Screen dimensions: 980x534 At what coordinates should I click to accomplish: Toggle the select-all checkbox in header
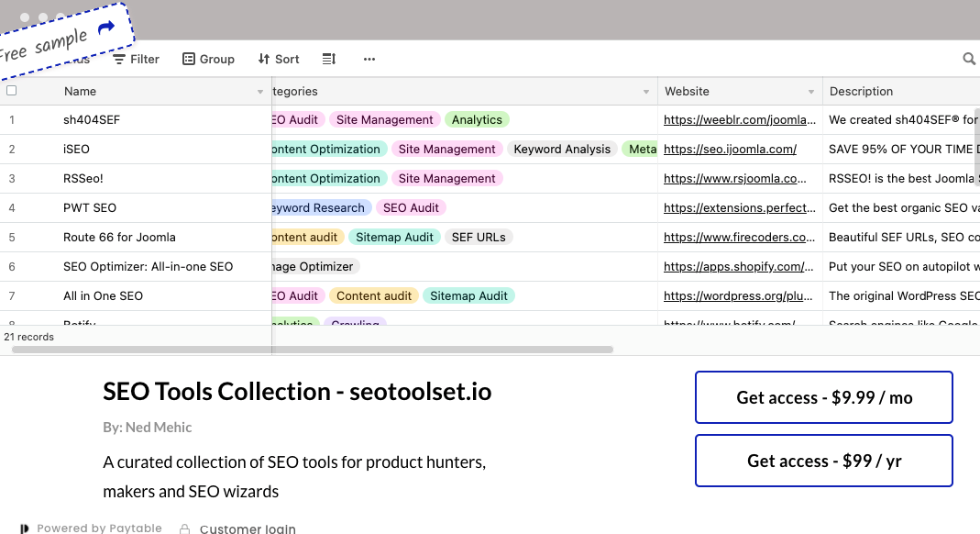tap(11, 91)
